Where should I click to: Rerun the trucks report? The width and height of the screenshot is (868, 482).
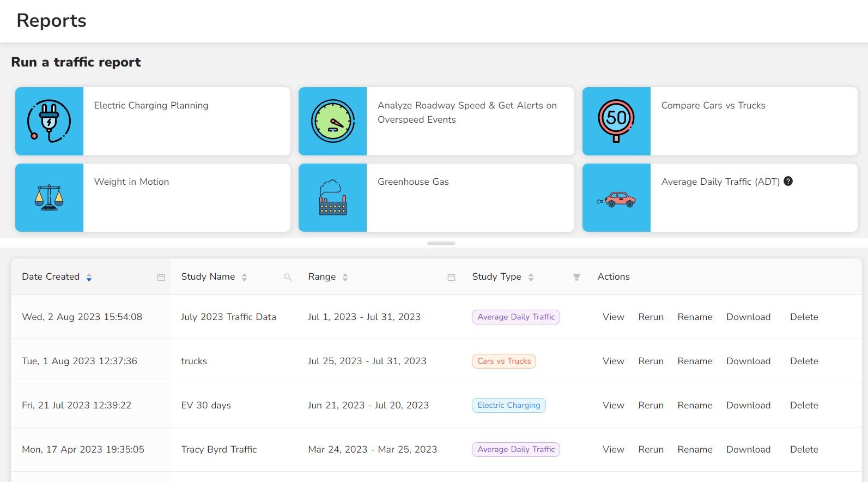pos(651,361)
